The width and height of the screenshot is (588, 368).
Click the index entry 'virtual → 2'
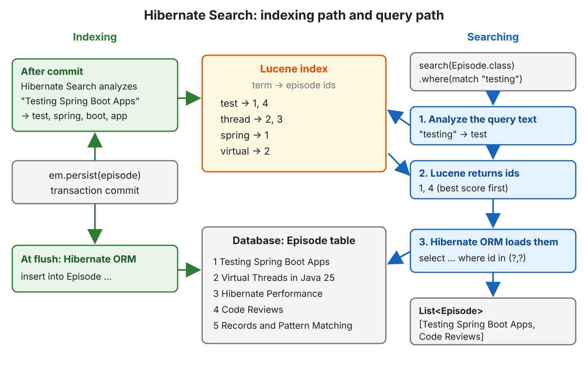click(245, 151)
